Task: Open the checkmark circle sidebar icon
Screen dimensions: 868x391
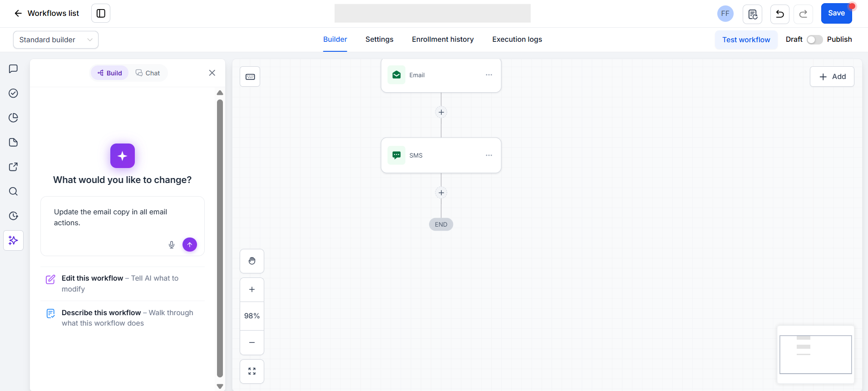Action: point(14,93)
